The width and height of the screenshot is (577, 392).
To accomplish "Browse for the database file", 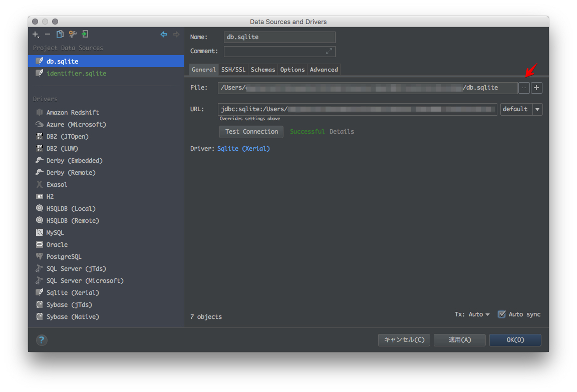I will (524, 88).
